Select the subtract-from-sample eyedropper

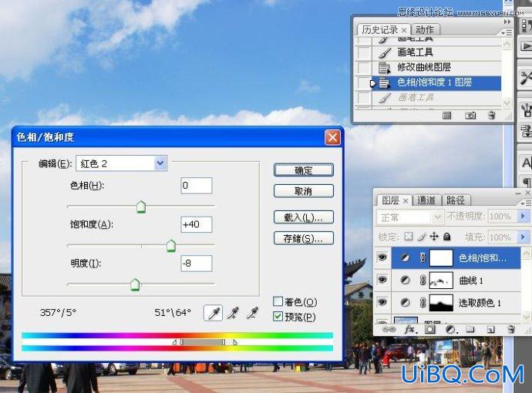(x=252, y=313)
